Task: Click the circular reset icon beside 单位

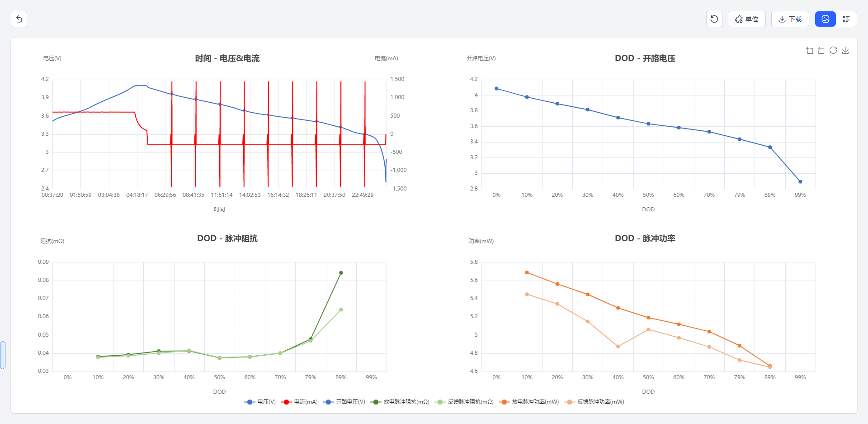Action: point(714,19)
